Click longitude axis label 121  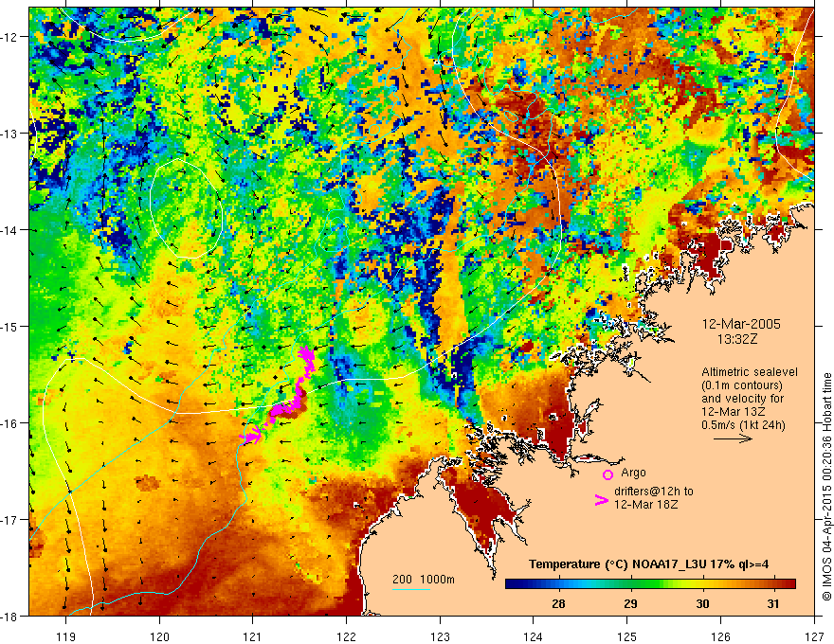253,637
